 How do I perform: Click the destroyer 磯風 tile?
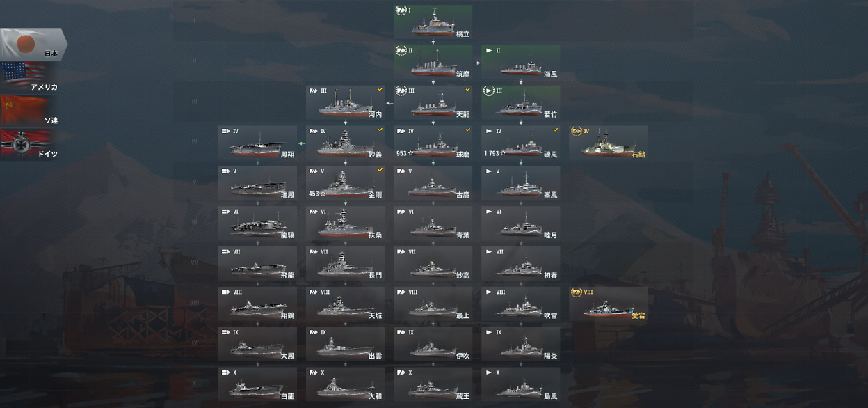[x=520, y=143]
